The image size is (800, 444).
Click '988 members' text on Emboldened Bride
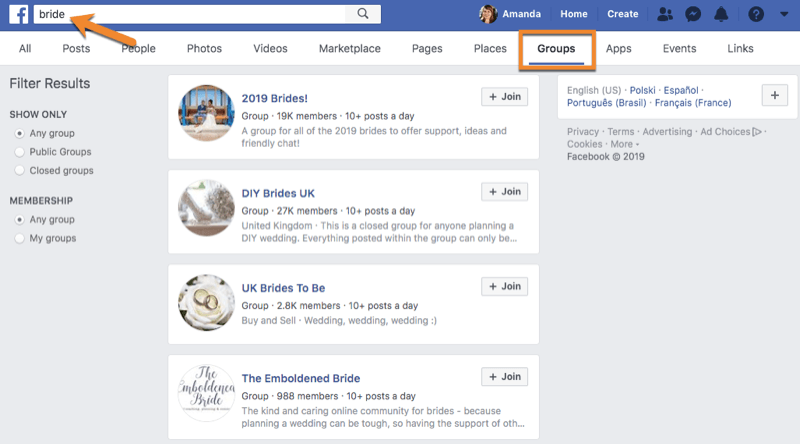pos(307,397)
